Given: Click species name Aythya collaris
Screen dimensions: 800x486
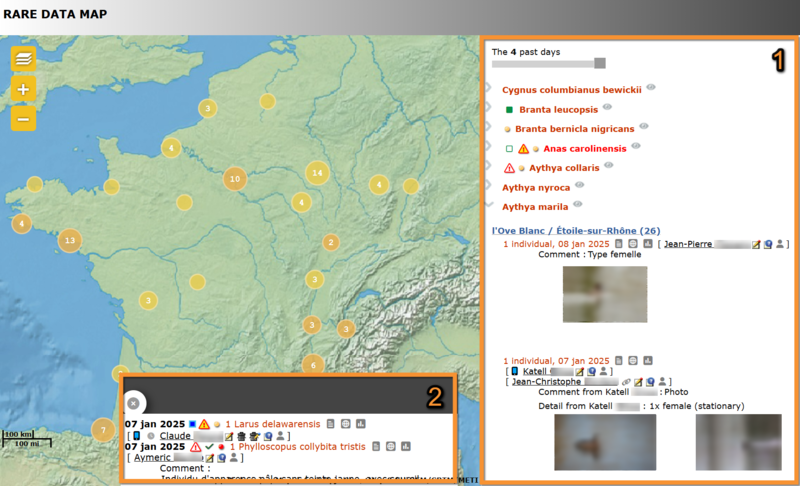Looking at the screenshot, I should (564, 168).
